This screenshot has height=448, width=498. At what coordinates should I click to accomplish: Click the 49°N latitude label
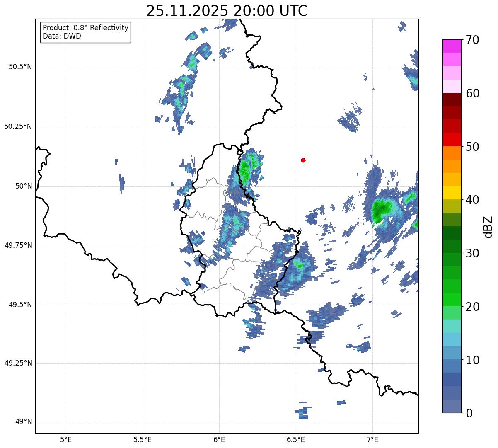tap(24, 422)
